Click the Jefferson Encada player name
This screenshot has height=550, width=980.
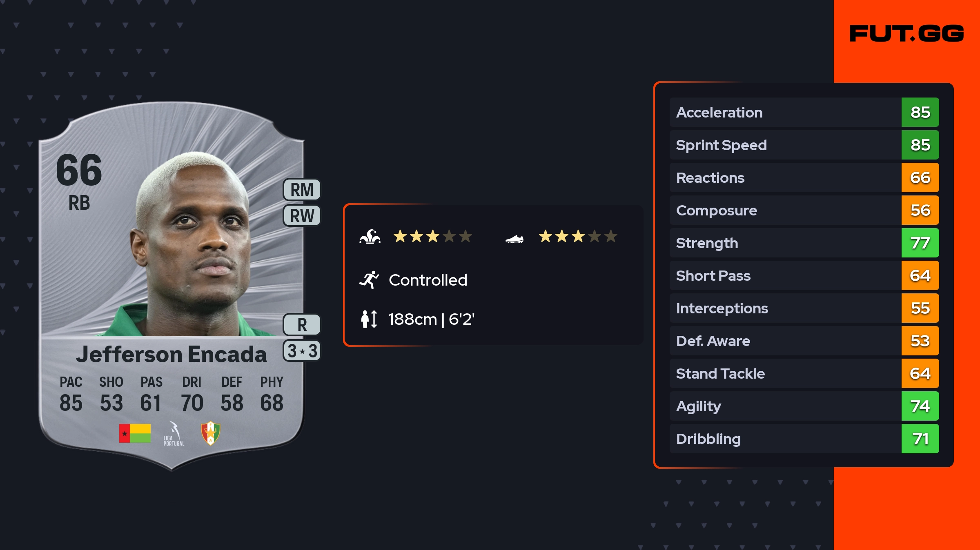click(171, 354)
